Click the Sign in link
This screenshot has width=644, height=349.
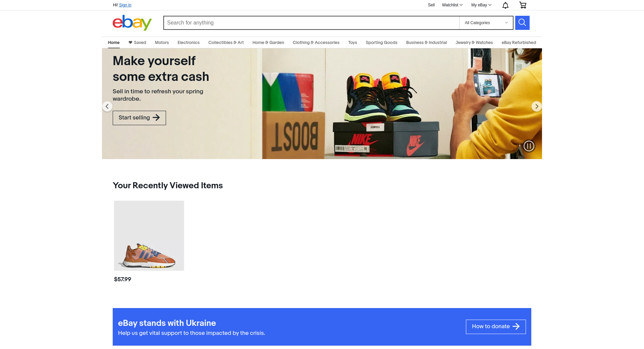coord(125,5)
